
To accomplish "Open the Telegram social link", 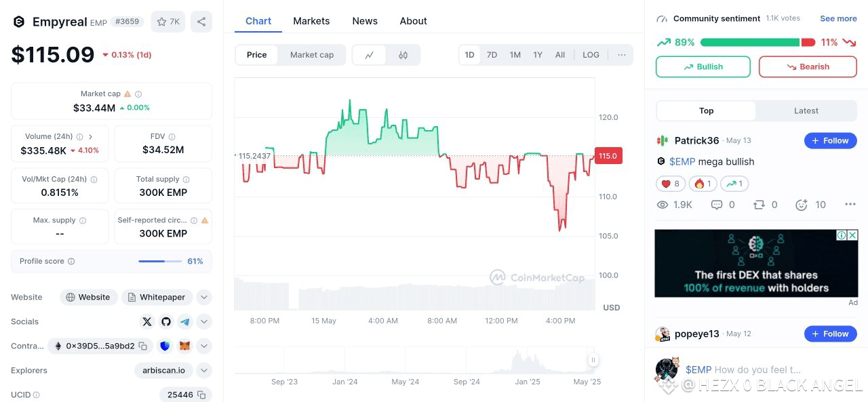I will [x=185, y=322].
